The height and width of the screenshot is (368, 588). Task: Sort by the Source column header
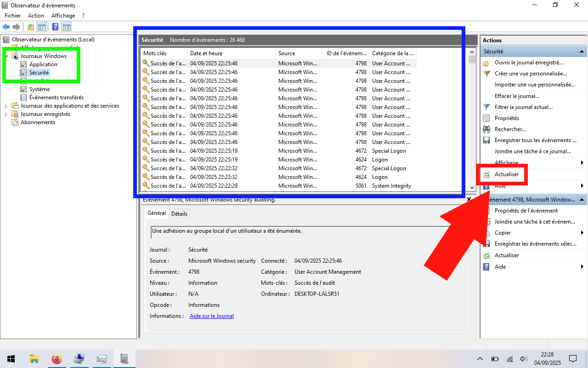tap(299, 53)
